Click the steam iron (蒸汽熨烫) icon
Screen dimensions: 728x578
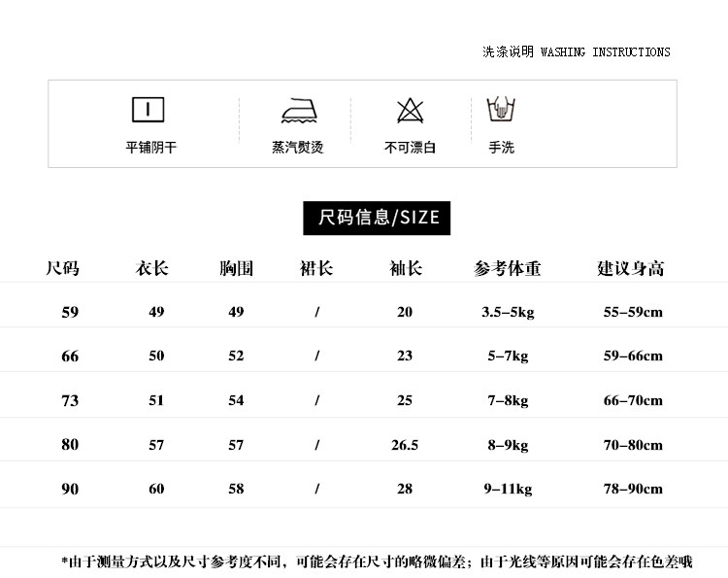[x=300, y=111]
